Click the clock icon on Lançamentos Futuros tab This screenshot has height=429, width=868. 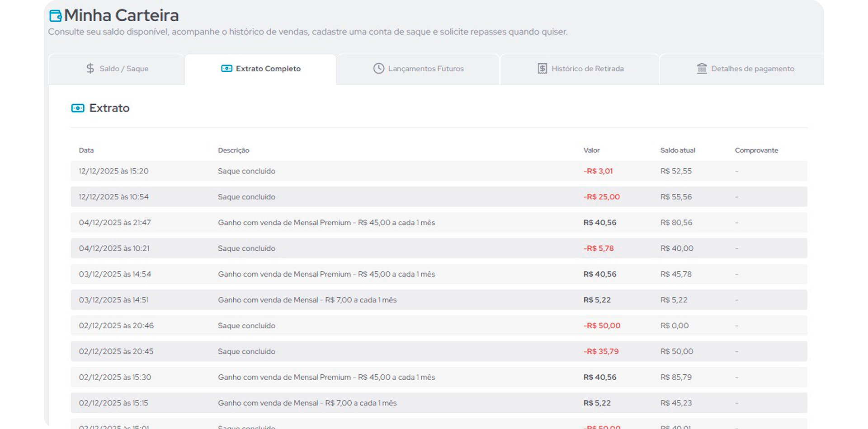click(x=378, y=69)
